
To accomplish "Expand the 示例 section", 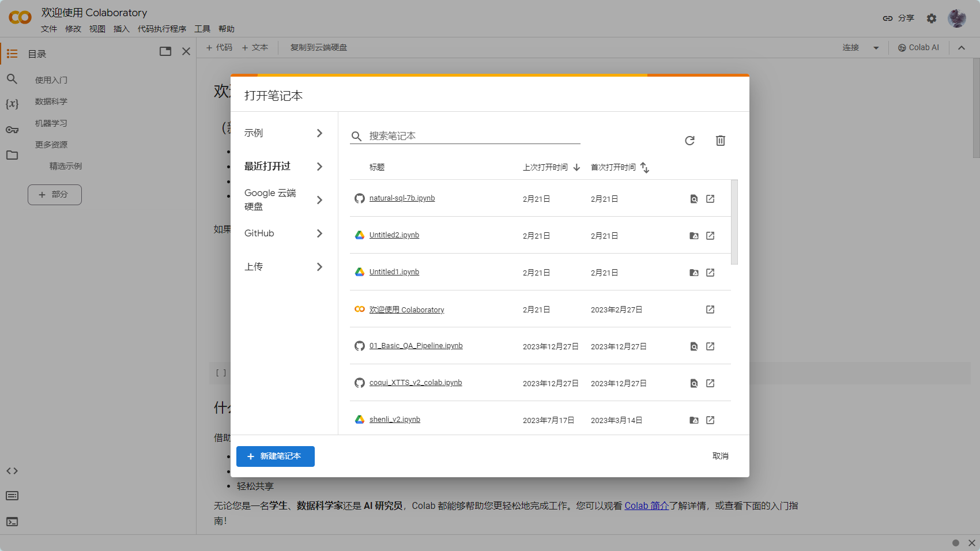I will 284,133.
